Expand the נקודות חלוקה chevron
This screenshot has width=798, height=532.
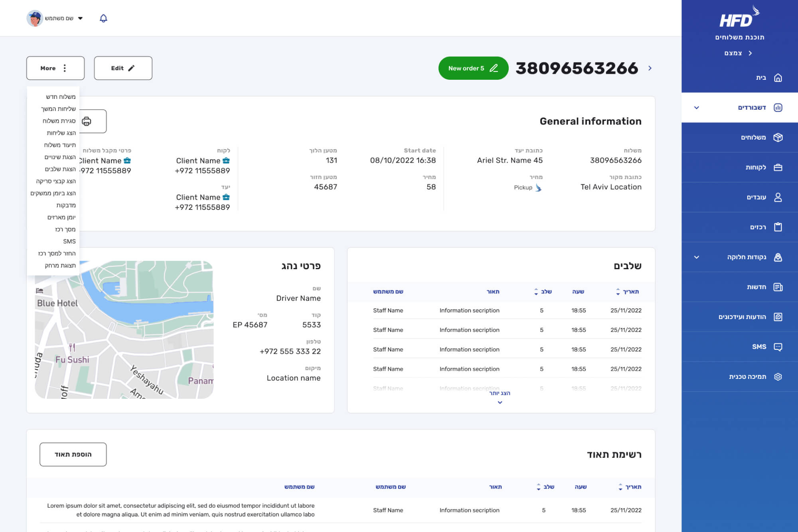click(x=696, y=257)
